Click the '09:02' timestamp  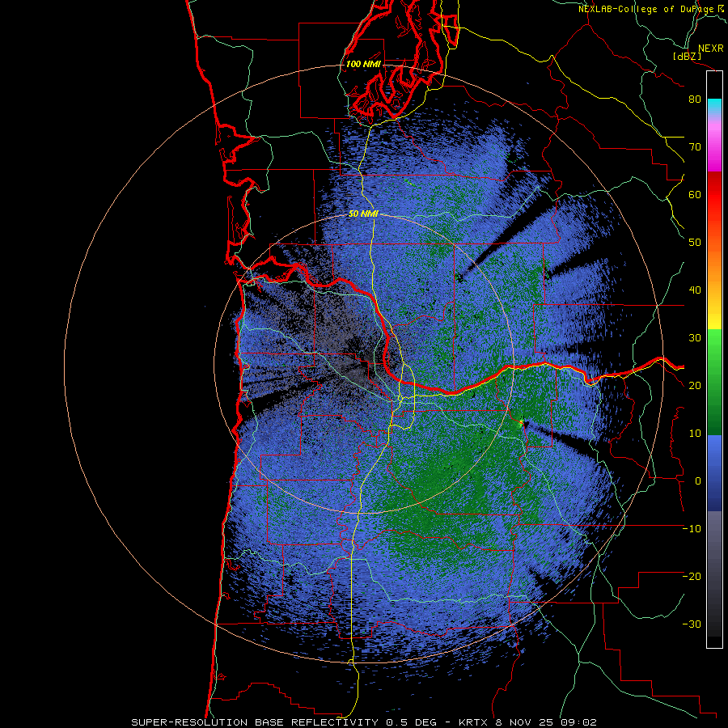click(x=579, y=722)
